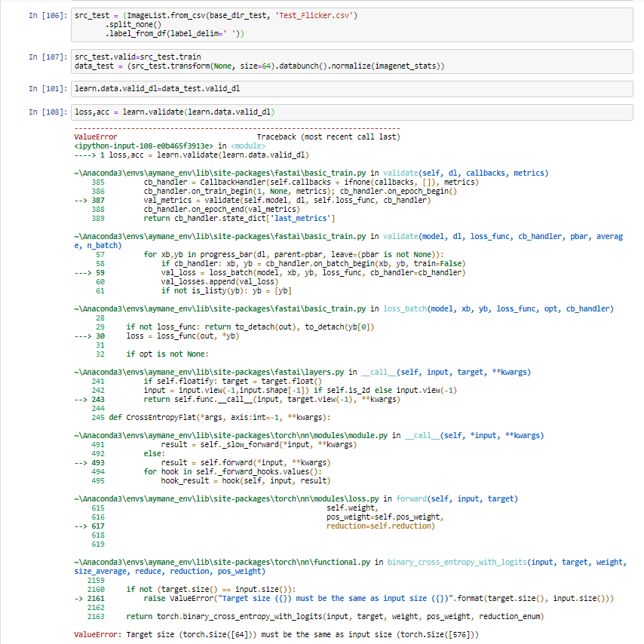This screenshot has width=644, height=644.
Task: Click arrow line '----> 1 loss,acc'
Action: click(192, 155)
